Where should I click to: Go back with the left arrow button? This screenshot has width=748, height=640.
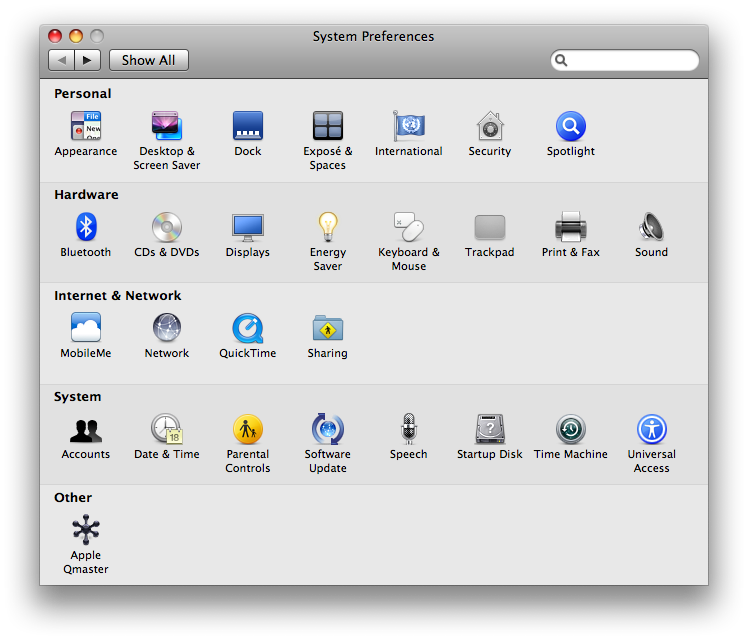coord(61,60)
